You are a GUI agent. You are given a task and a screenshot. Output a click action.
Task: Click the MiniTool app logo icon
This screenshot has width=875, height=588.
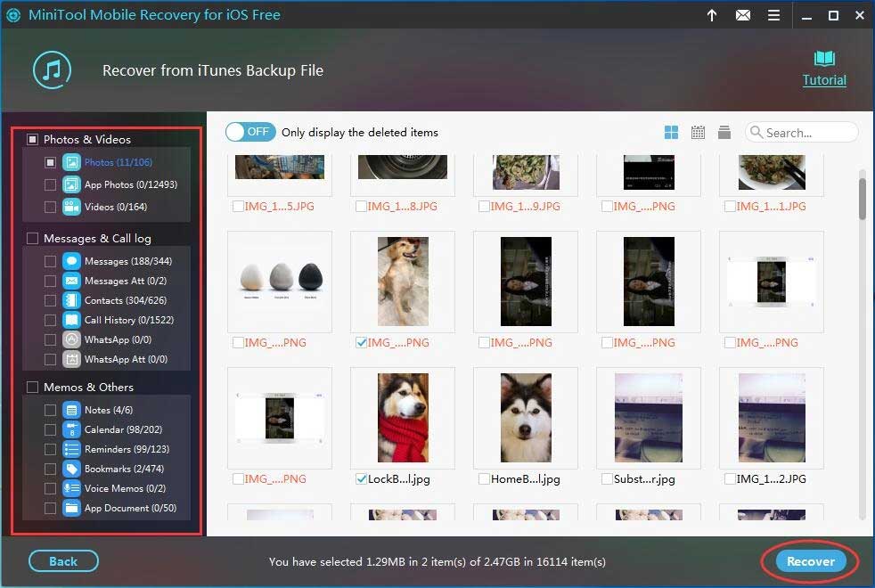click(x=12, y=15)
